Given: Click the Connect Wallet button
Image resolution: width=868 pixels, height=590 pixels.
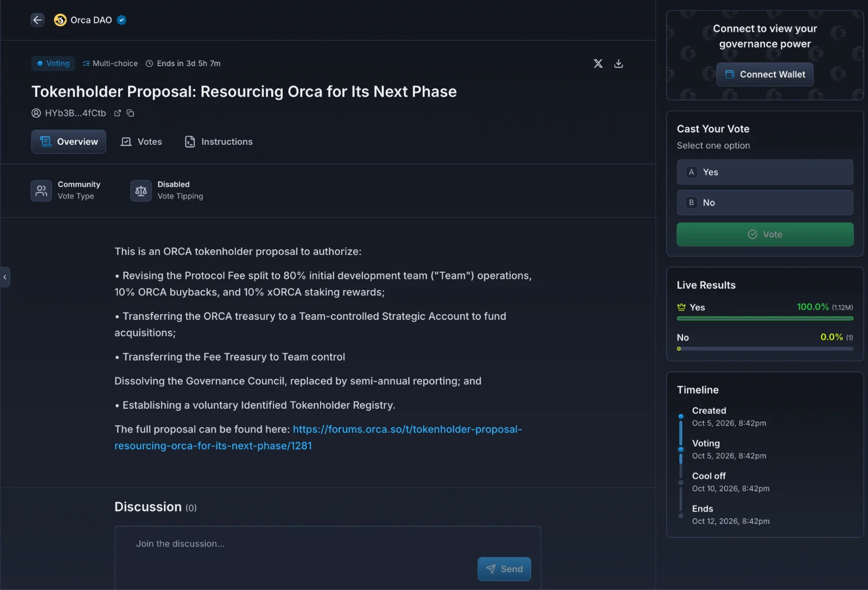Looking at the screenshot, I should pyautogui.click(x=765, y=74).
